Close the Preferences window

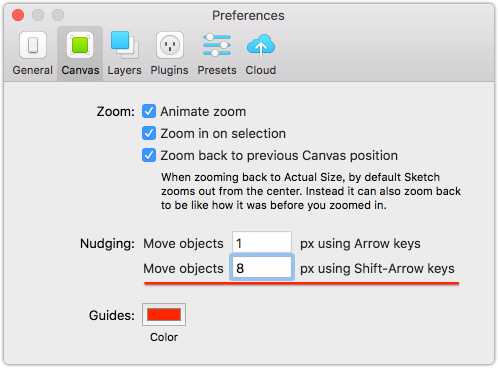pos(18,15)
